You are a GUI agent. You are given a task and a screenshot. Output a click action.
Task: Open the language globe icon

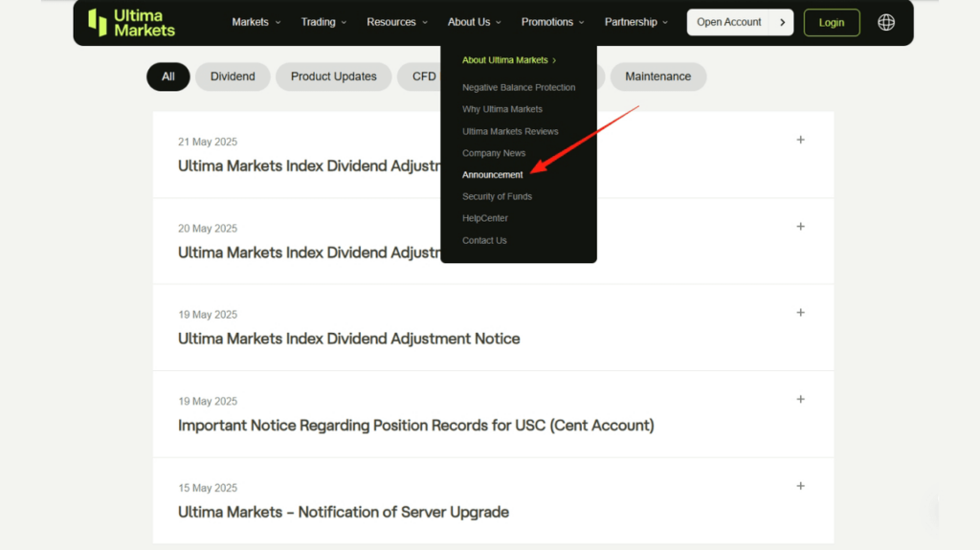(885, 23)
